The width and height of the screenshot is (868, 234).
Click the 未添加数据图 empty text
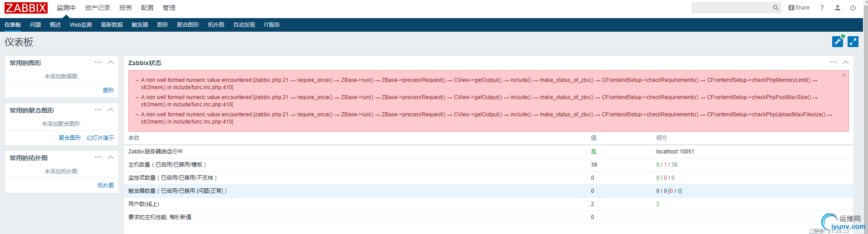click(62, 76)
